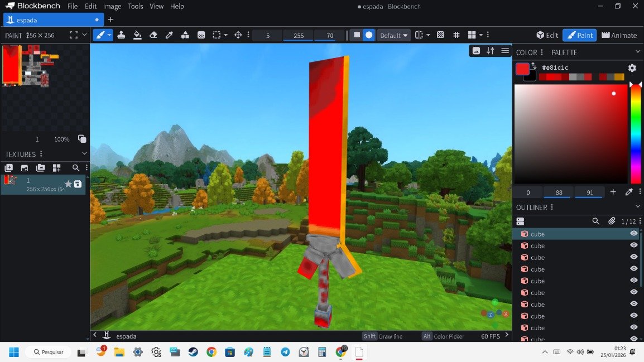Open the File menu
Screen dimensions: 644x362
[73, 6]
